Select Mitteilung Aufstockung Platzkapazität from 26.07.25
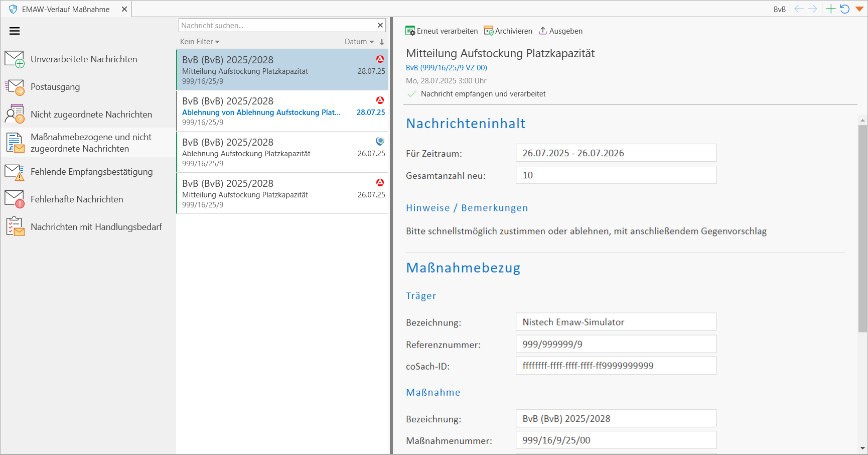The width and height of the screenshot is (868, 455). [283, 193]
